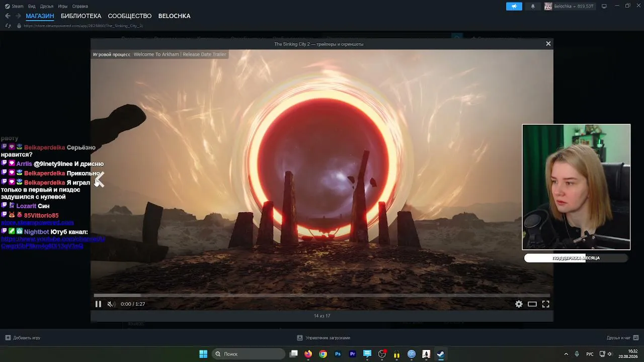
Task: Click the '14 из 17' media counter
Action: click(x=322, y=316)
